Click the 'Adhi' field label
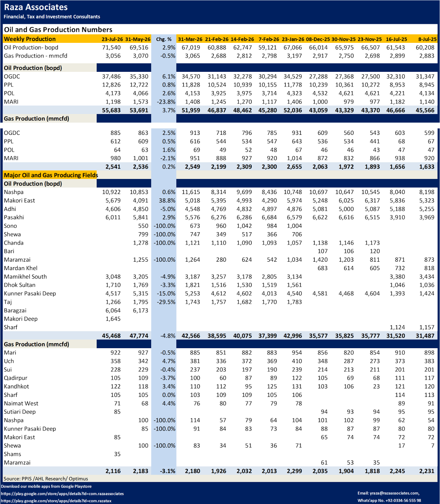The image size is (440, 504). point(10,209)
